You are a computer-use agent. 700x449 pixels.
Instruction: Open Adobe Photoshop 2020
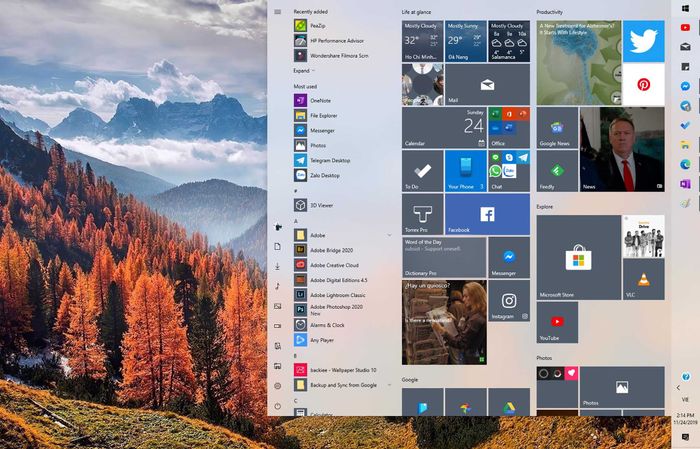(x=342, y=310)
